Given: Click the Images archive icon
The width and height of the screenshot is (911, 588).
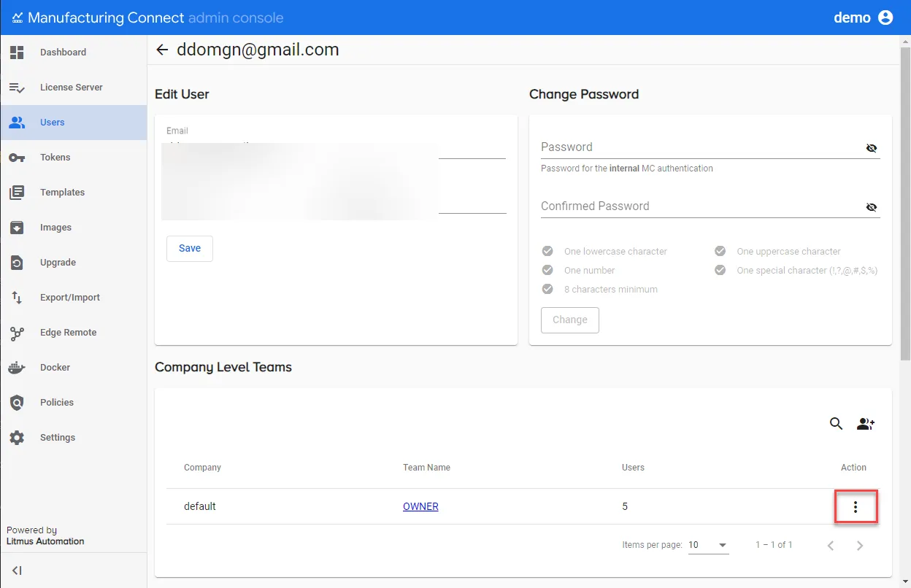Looking at the screenshot, I should coord(17,228).
